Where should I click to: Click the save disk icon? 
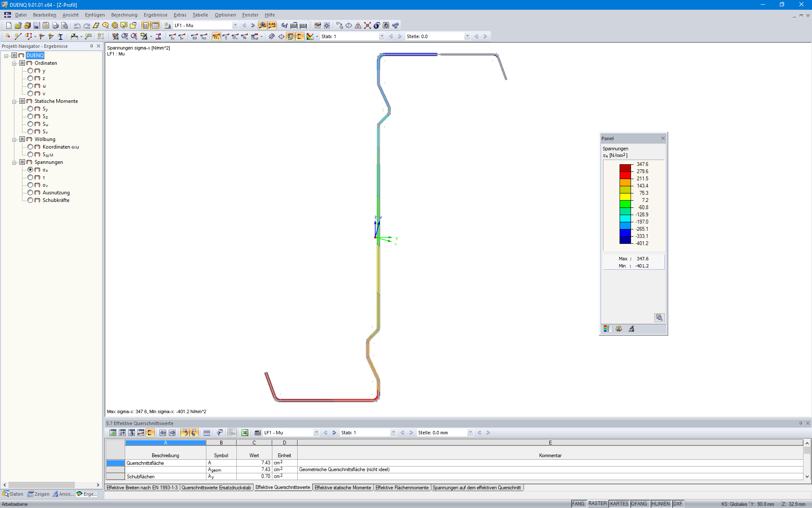coord(37,25)
